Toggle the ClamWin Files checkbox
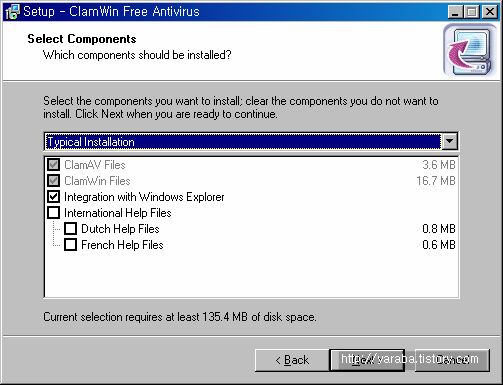The width and height of the screenshot is (503, 385). 54,181
